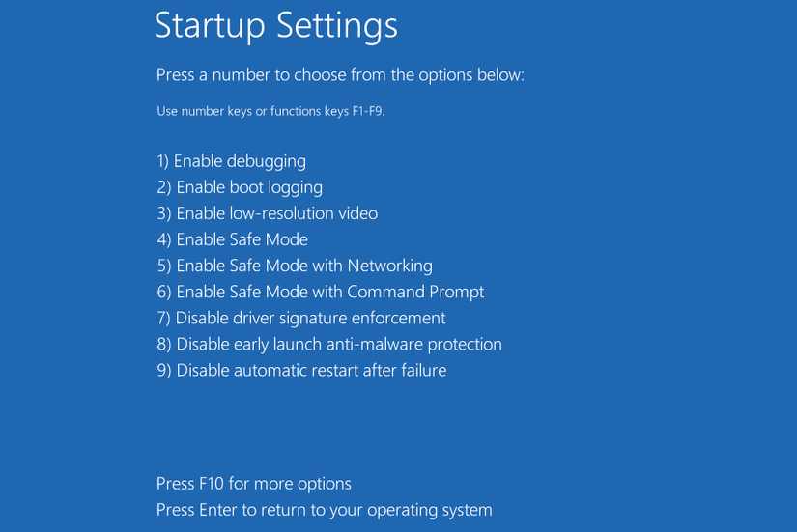Click the Startup Settings title
This screenshot has height=532, width=797.
(276, 26)
